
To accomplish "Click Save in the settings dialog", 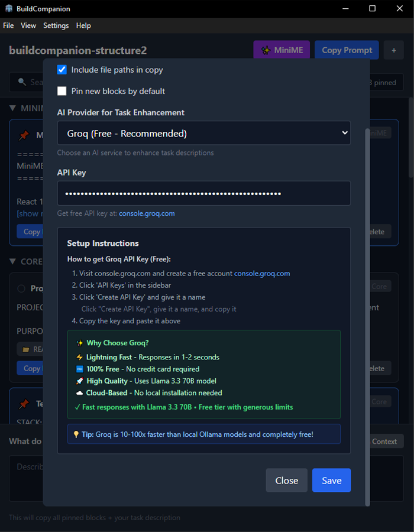I will (331, 480).
